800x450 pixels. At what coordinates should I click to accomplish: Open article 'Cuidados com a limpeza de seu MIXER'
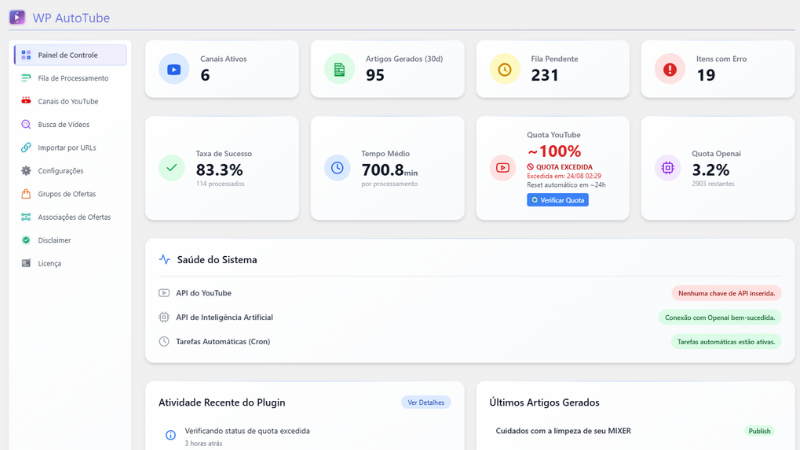(x=563, y=431)
